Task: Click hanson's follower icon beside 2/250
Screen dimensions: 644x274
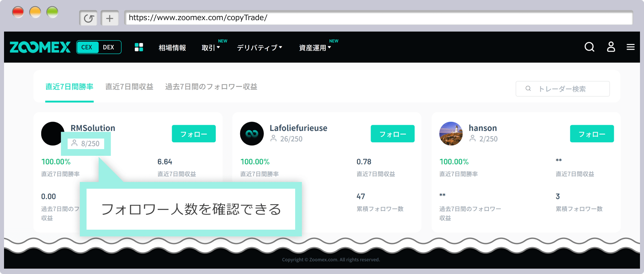Action: (x=473, y=138)
